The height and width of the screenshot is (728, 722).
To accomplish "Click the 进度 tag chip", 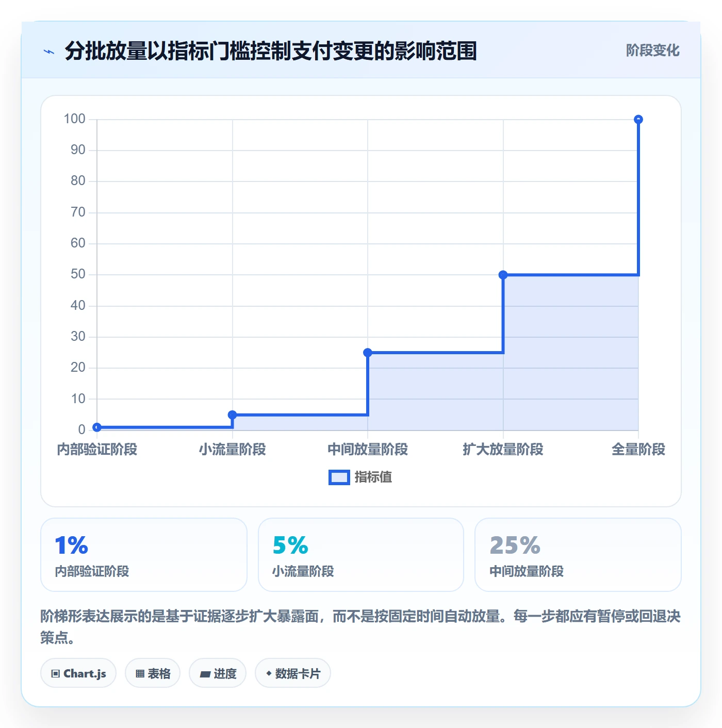I will (x=218, y=673).
